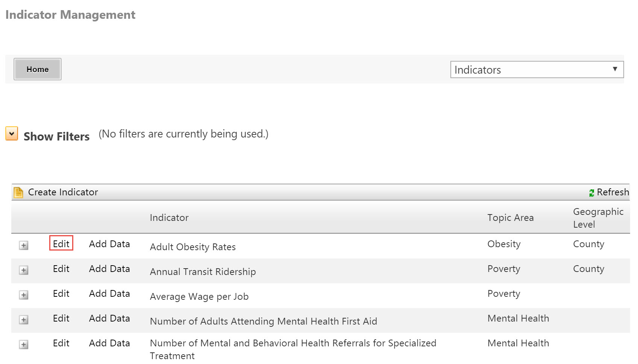
Task: Click the Create Indicator document icon
Action: coord(18,192)
